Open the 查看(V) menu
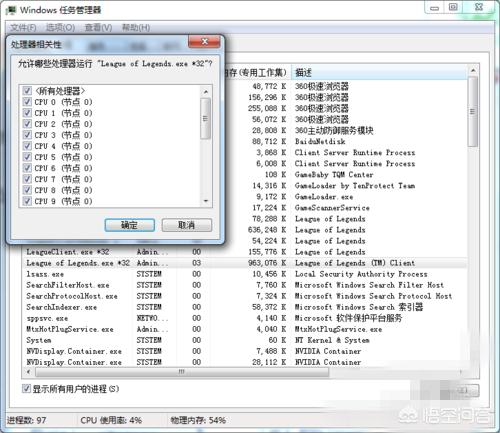500x433 pixels. [x=98, y=28]
